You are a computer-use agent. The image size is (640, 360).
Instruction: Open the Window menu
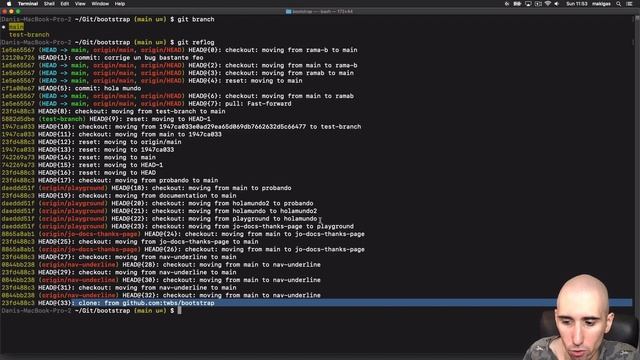point(100,4)
